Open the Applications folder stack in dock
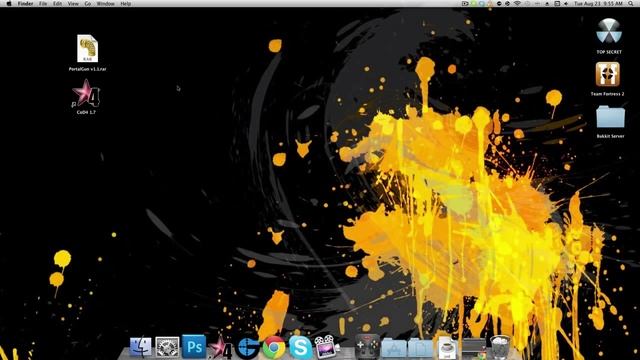 tap(393, 348)
